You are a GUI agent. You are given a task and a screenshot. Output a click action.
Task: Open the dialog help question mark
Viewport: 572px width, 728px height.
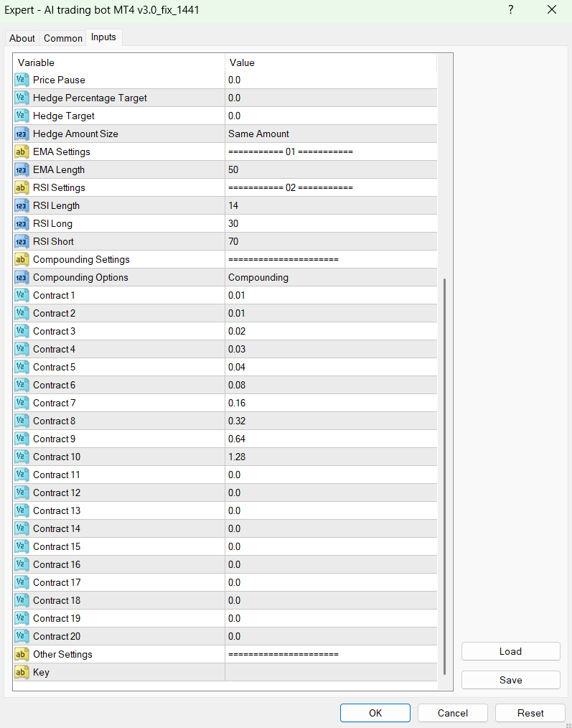click(511, 10)
